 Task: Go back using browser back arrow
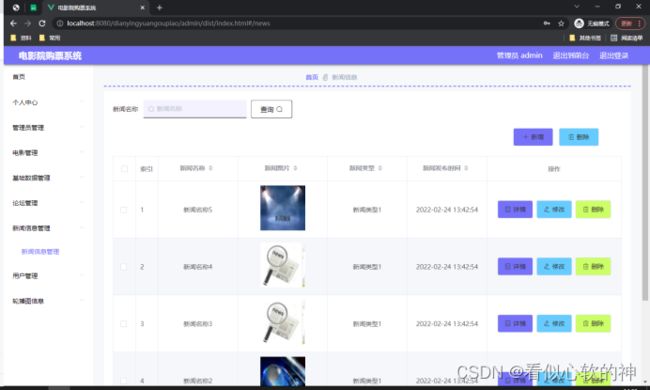pyautogui.click(x=13, y=24)
